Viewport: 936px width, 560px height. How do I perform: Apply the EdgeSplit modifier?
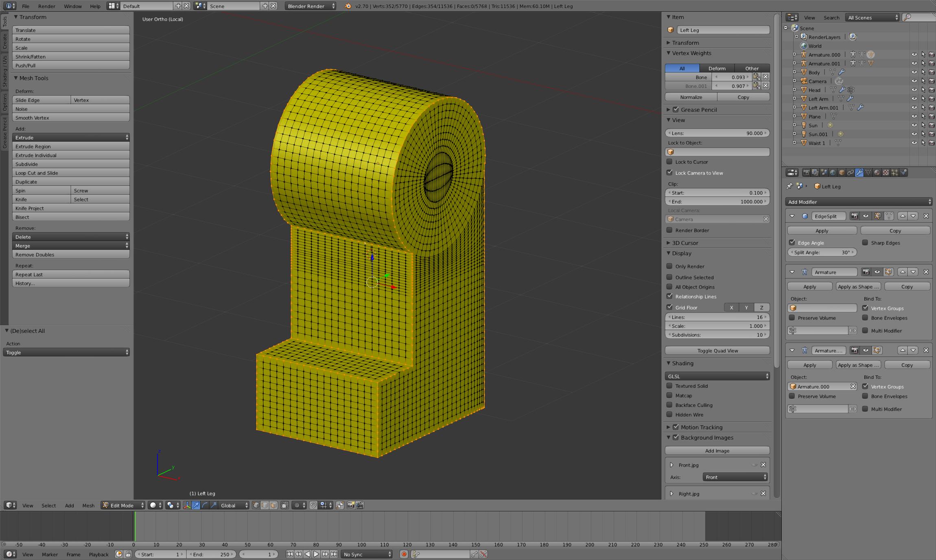tap(822, 231)
